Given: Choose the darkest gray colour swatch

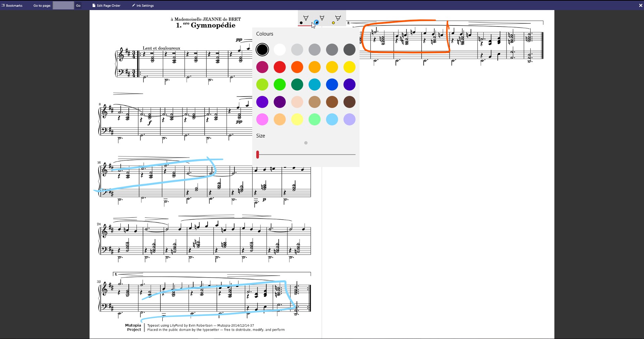Looking at the screenshot, I should click(x=350, y=50).
